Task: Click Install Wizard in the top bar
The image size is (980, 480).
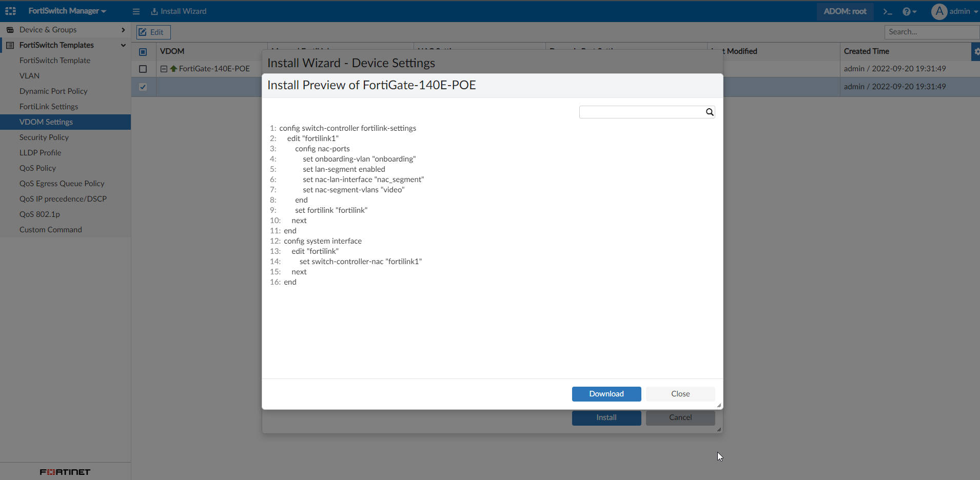Action: click(179, 11)
